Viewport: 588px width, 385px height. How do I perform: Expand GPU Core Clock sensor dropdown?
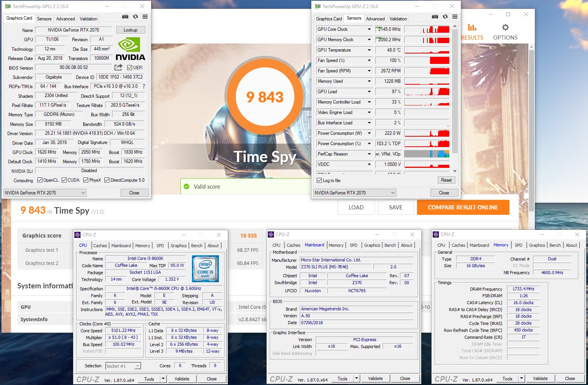[x=369, y=29]
